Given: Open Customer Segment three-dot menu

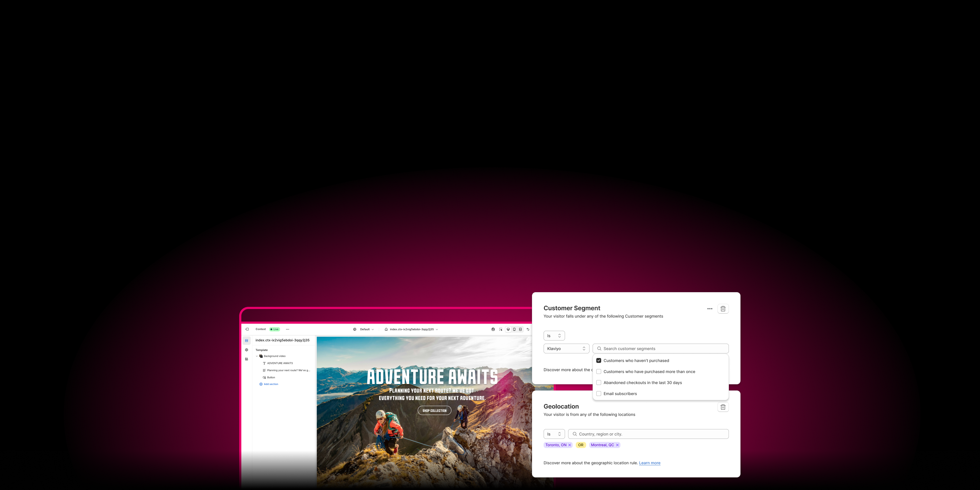Looking at the screenshot, I should pyautogui.click(x=710, y=308).
